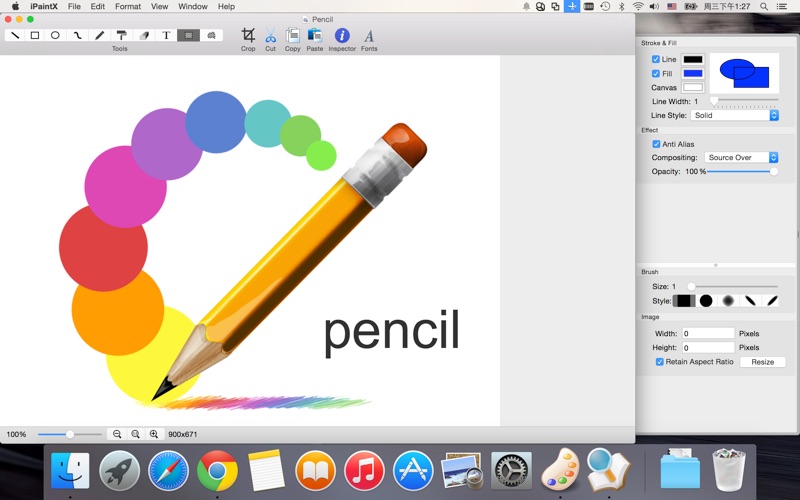The height and width of the screenshot is (500, 800).
Task: Choose the forward-slash calligraphy brush style
Action: point(772,301)
